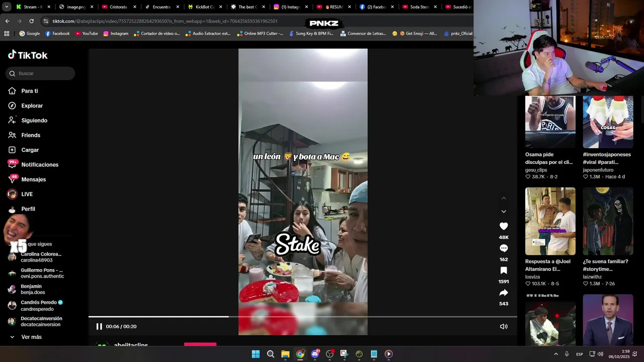Reload the browser page
Screen dimensions: 644x362
click(31, 21)
